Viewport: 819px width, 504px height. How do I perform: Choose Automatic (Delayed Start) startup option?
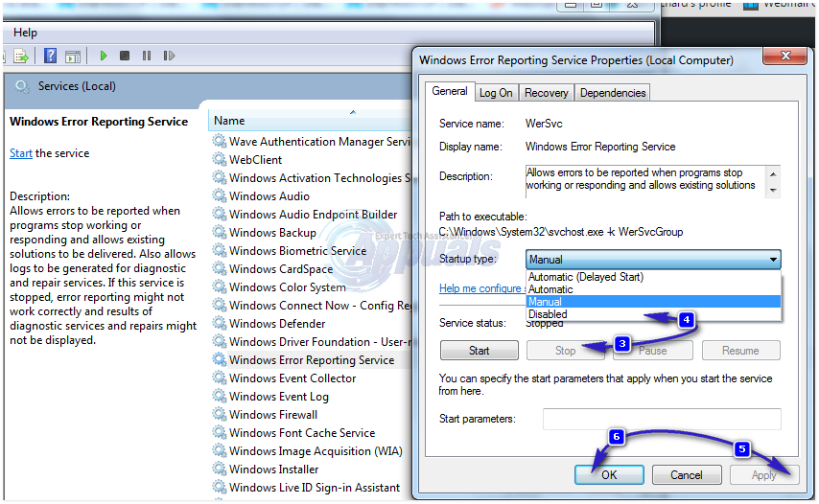(653, 277)
